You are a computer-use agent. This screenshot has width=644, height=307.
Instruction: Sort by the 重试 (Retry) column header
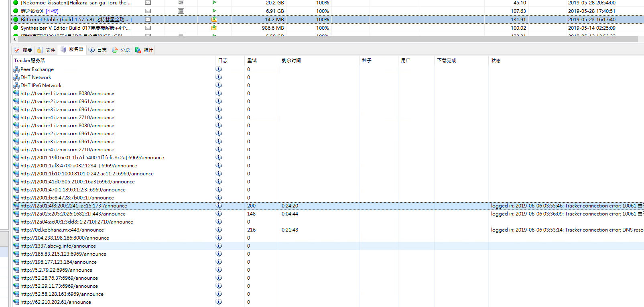252,60
